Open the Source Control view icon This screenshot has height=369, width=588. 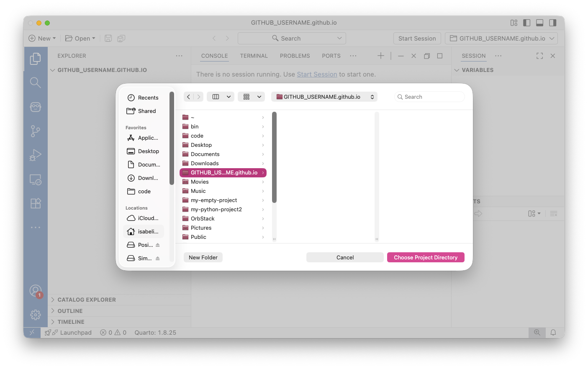(36, 131)
